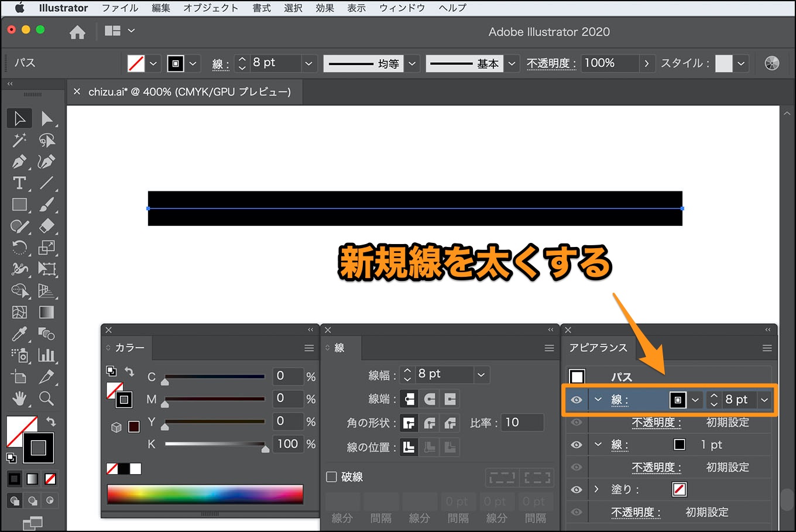
Task: Select the Eraser tool
Action: pos(47,226)
